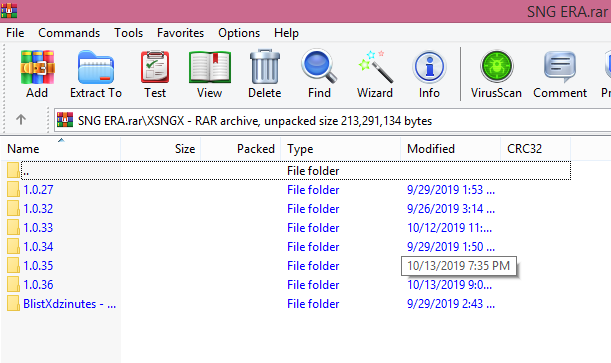Sort by Modified column header
This screenshot has width=611, height=363.
[450, 149]
